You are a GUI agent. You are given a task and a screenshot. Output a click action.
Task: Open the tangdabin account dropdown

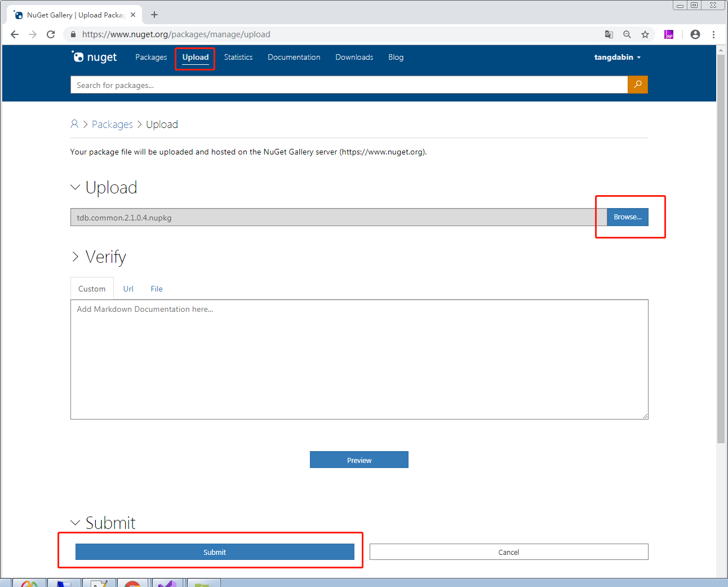click(618, 57)
